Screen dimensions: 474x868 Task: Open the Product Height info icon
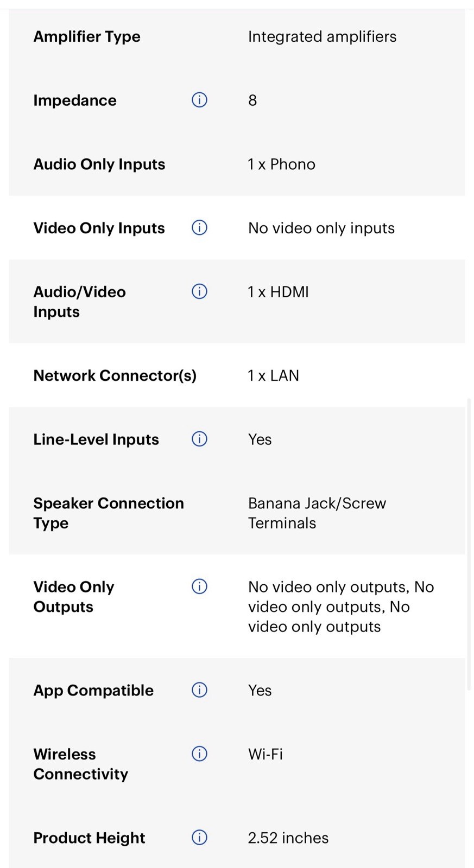[199, 837]
